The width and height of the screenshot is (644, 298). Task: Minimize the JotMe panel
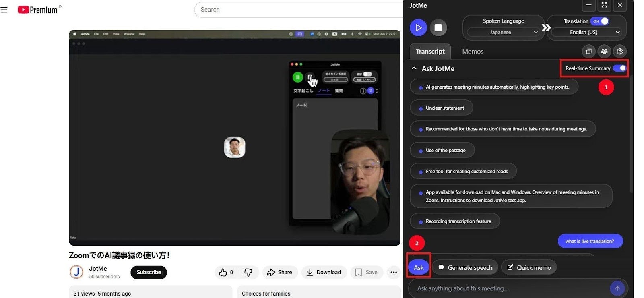pyautogui.click(x=588, y=5)
